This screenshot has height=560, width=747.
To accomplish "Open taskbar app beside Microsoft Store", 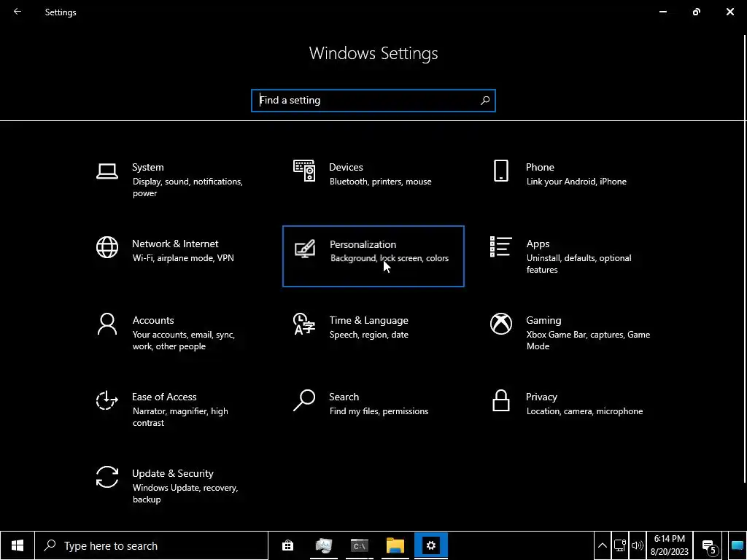I will (323, 545).
